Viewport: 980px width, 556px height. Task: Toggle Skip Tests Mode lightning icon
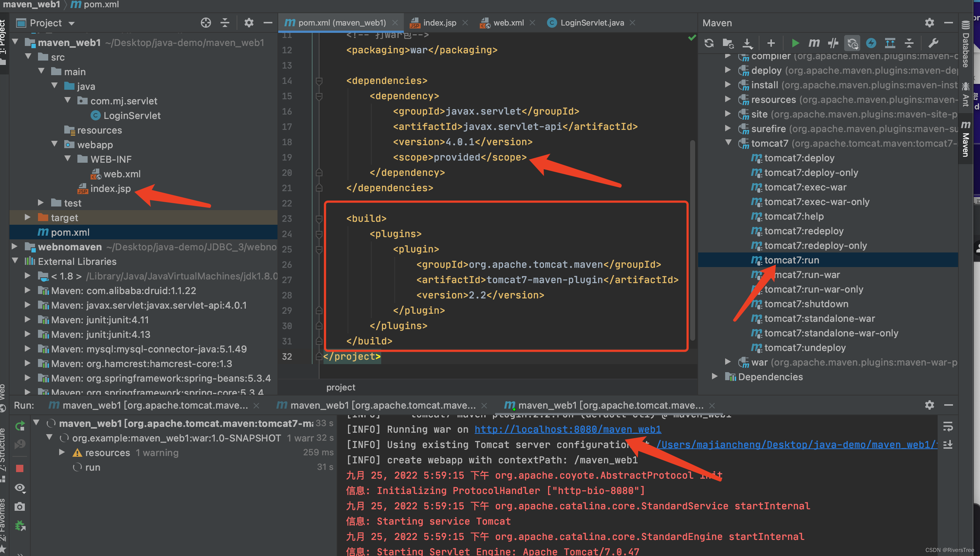tap(871, 43)
